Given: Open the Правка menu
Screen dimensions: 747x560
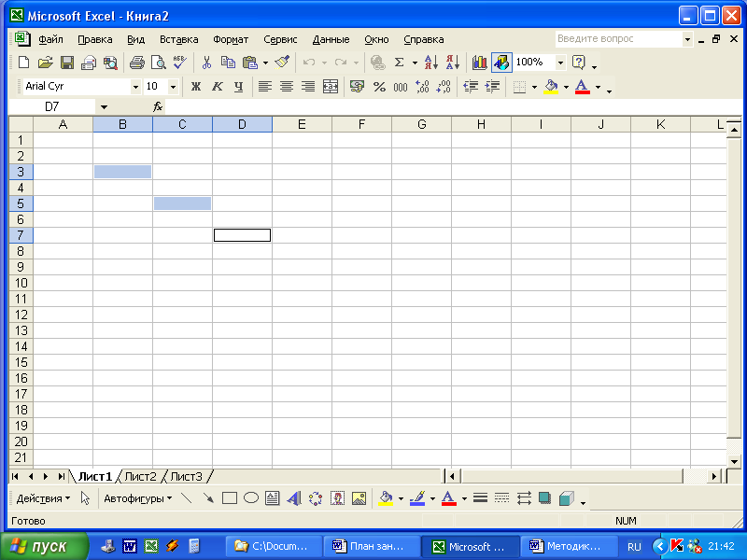Looking at the screenshot, I should coord(95,39).
